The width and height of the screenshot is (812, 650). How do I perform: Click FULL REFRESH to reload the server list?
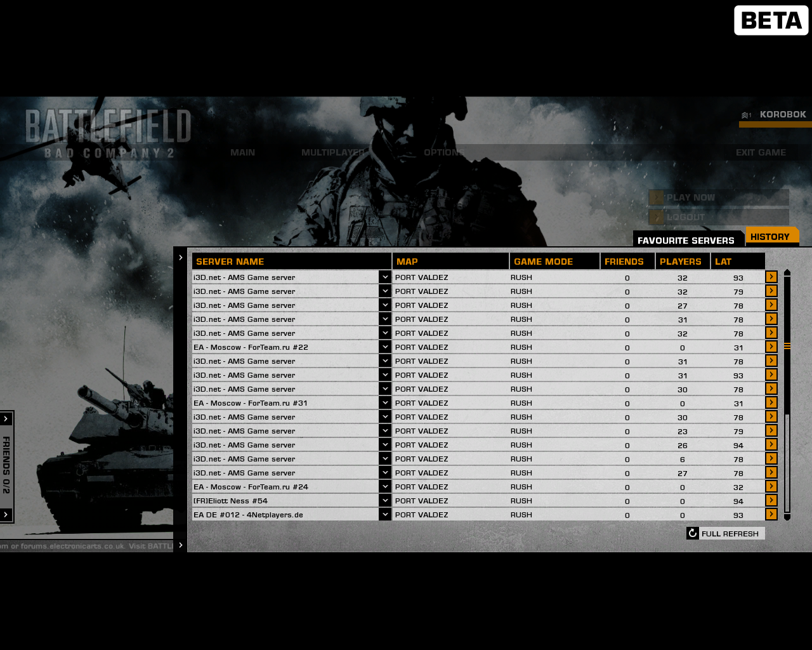(726, 533)
